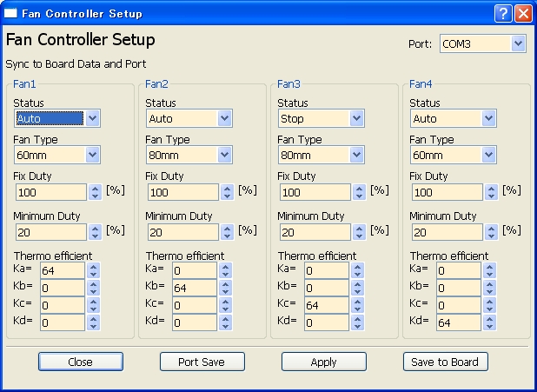
Task: Click the Apply button
Action: (x=324, y=362)
